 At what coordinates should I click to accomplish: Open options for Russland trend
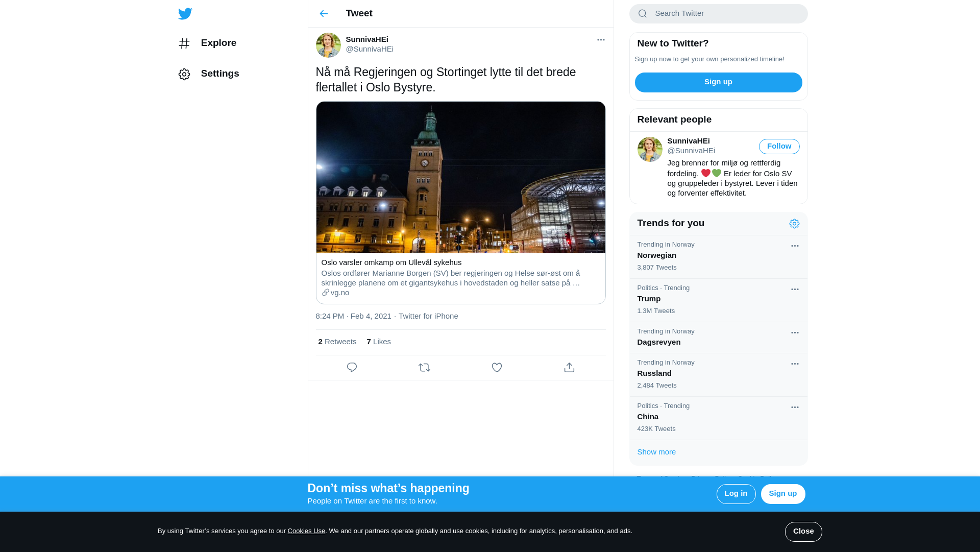point(795,364)
